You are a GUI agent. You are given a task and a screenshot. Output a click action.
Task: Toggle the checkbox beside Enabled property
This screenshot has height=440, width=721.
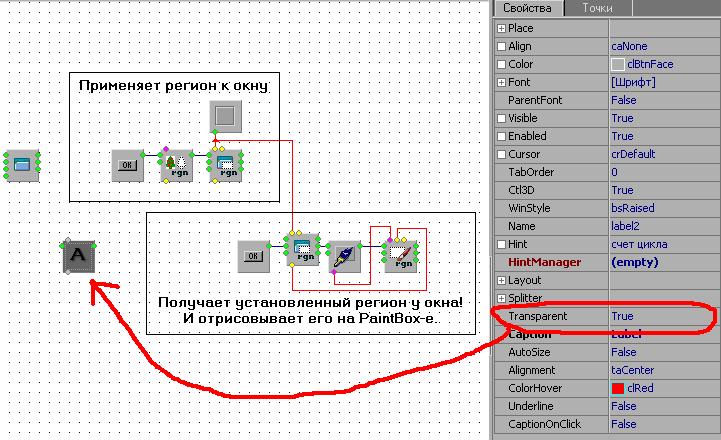[501, 136]
